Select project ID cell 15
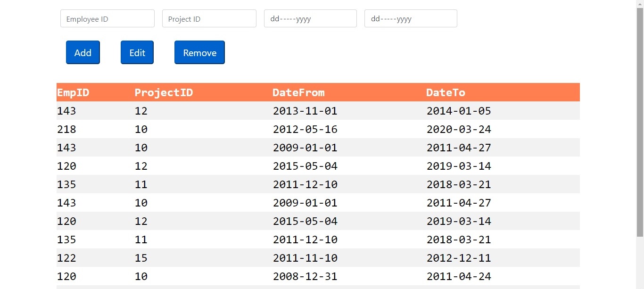The width and height of the screenshot is (644, 289). coord(141,258)
